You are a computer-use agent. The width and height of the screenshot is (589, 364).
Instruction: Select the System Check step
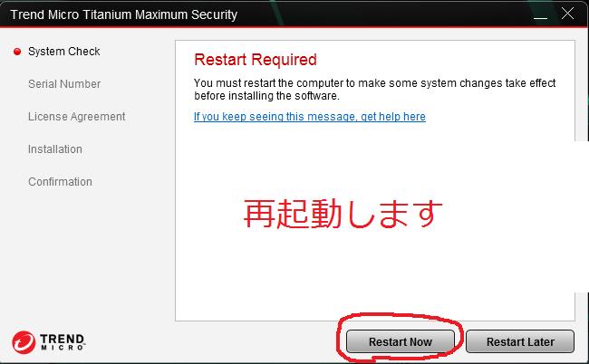(63, 52)
